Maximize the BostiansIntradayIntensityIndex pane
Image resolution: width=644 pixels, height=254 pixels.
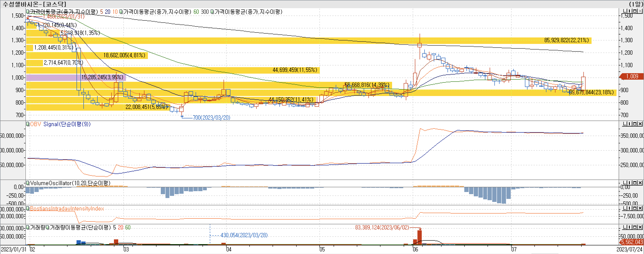click(x=635, y=208)
